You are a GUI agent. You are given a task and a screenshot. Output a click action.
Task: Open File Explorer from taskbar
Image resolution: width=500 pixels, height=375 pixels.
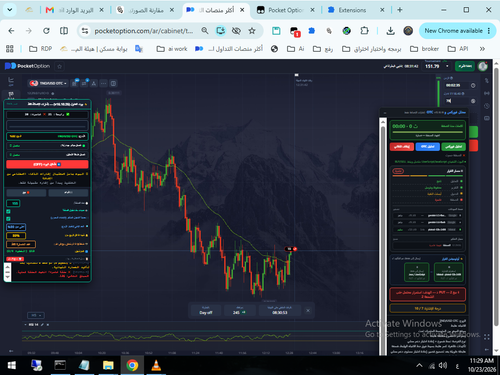108,365
